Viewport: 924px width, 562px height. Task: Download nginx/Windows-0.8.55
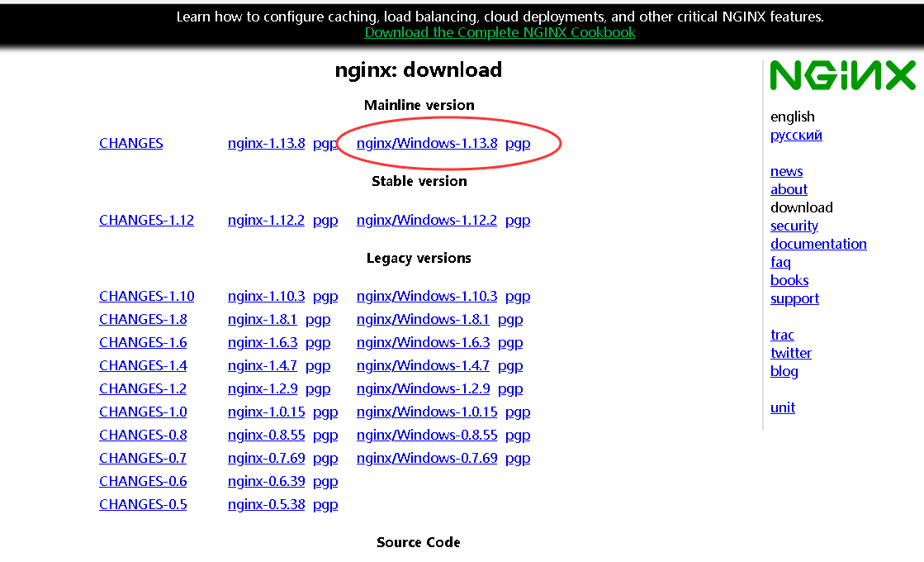(x=427, y=435)
